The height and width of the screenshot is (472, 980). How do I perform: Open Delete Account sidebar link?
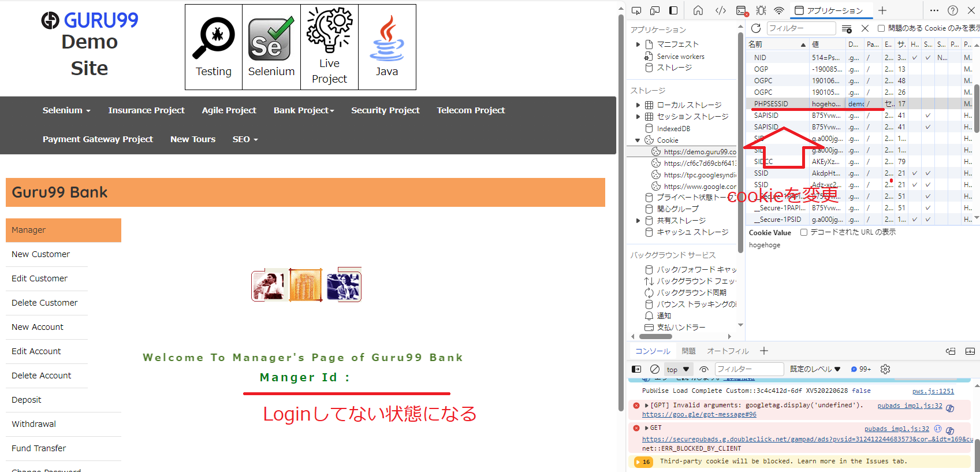(x=41, y=376)
